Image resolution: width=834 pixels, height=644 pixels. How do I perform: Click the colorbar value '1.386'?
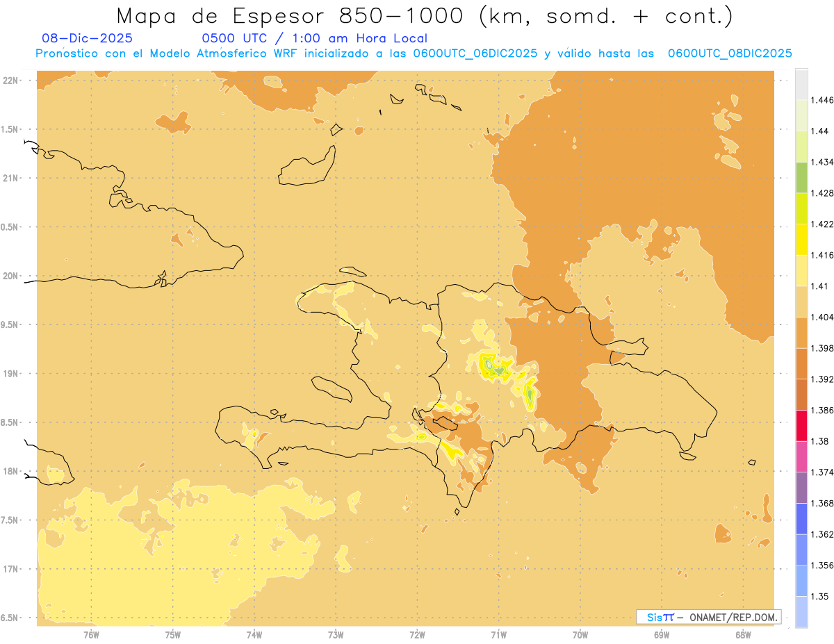pos(822,410)
